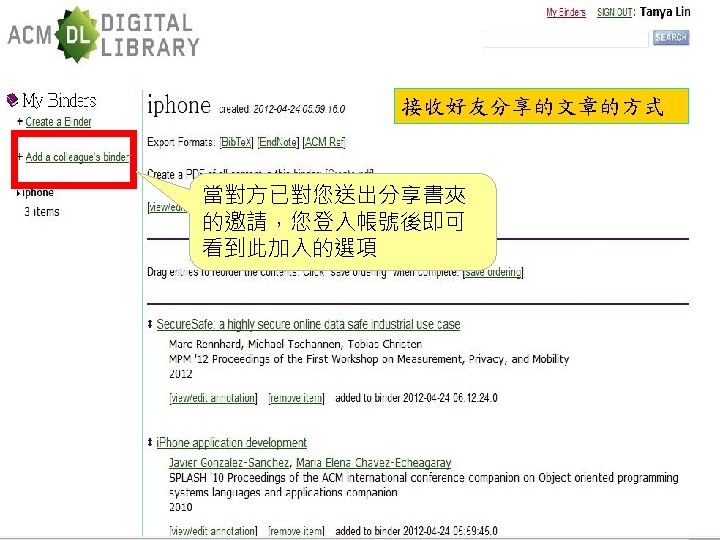
Task: Open author Maria Elena Chavez-Echeagaray link
Action: click(373, 463)
